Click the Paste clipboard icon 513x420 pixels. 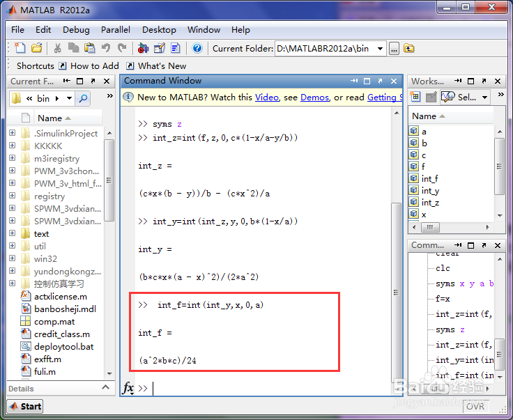click(89, 48)
